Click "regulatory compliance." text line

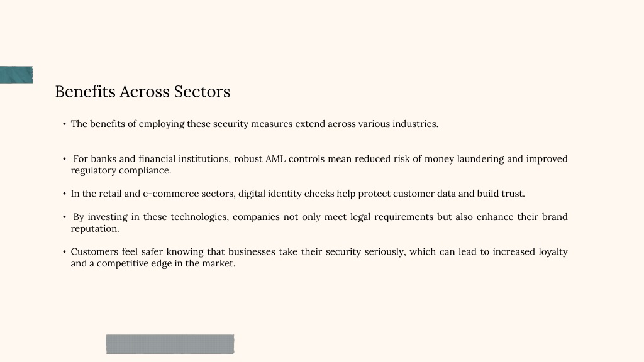coord(121,170)
